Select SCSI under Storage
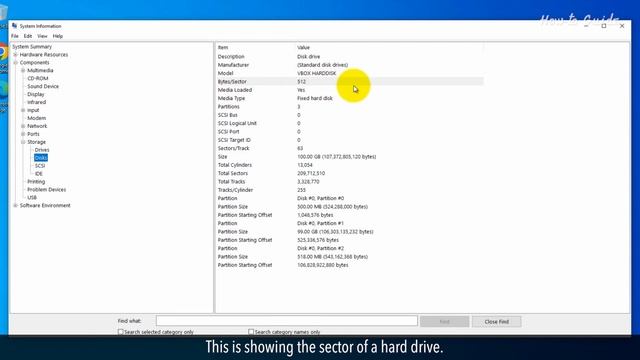 click(x=40, y=166)
